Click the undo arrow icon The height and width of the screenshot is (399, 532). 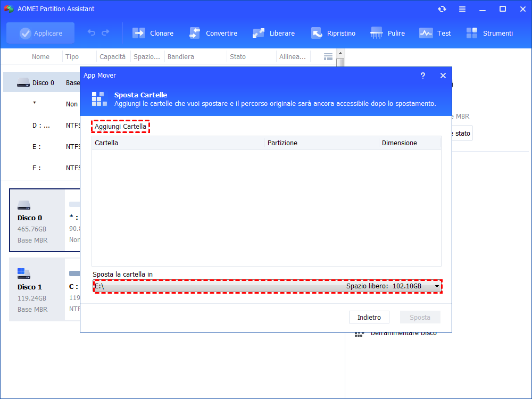click(x=92, y=32)
